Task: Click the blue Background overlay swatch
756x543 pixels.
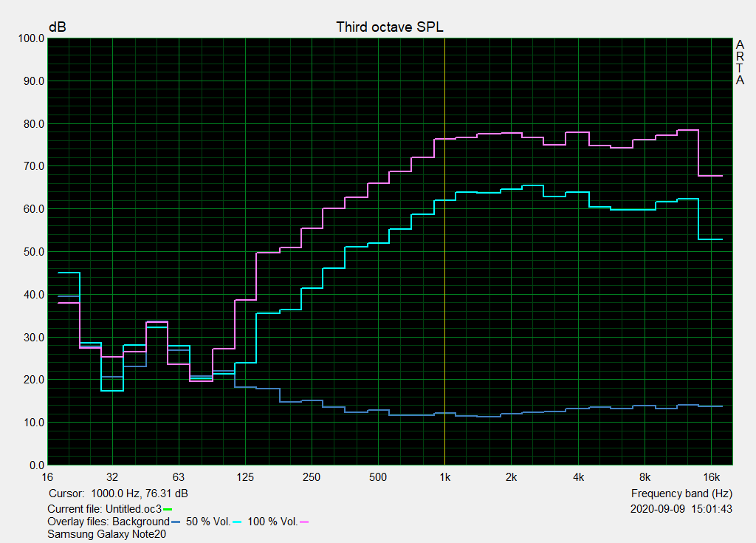Action: tap(176, 522)
